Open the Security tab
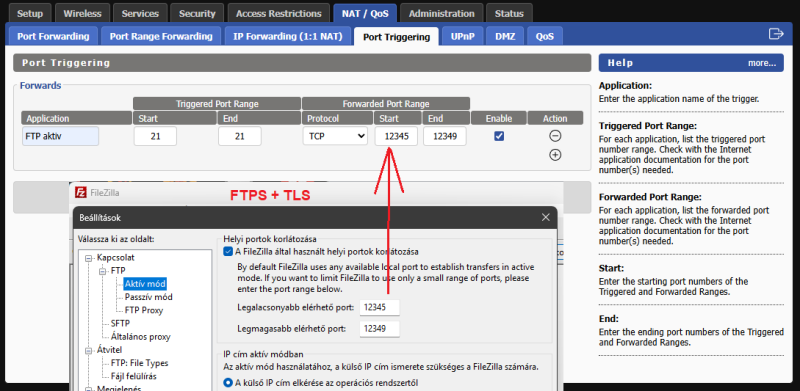Image resolution: width=800 pixels, height=391 pixels. (x=197, y=14)
